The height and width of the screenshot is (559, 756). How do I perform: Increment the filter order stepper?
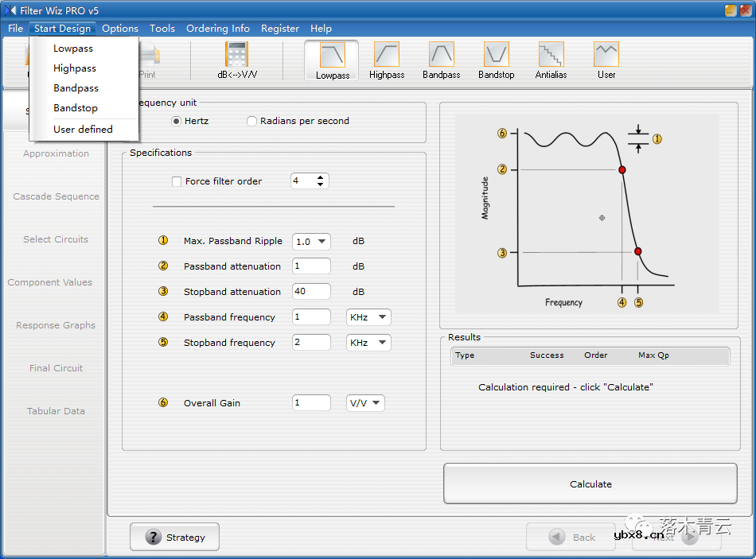coord(320,177)
